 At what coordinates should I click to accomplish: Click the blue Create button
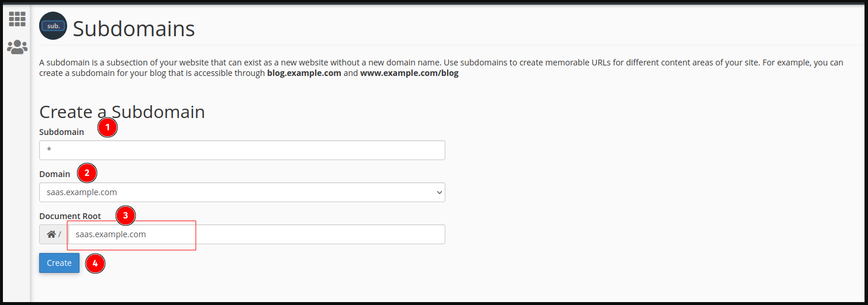tap(59, 263)
